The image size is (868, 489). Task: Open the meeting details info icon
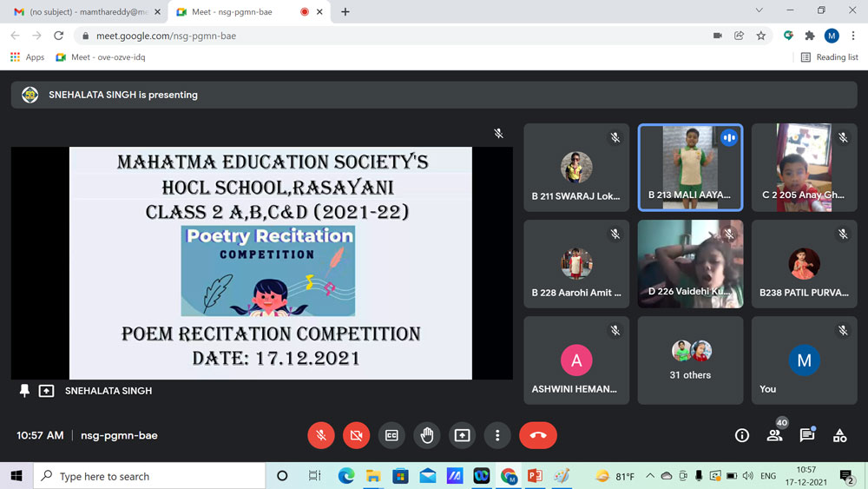click(x=742, y=436)
